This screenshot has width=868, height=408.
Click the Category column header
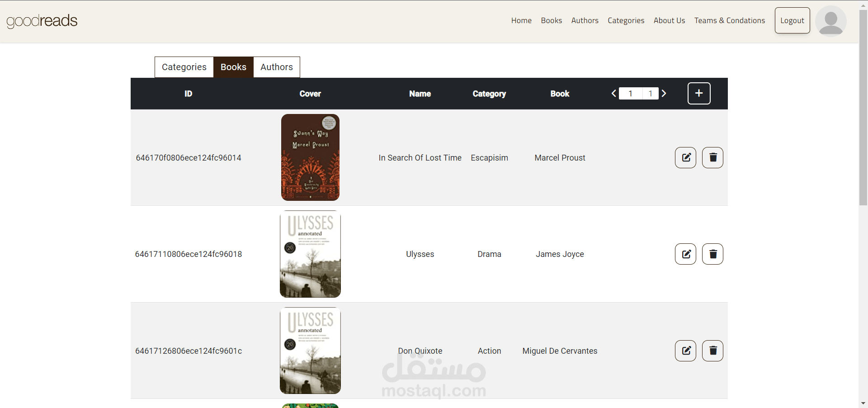(489, 94)
